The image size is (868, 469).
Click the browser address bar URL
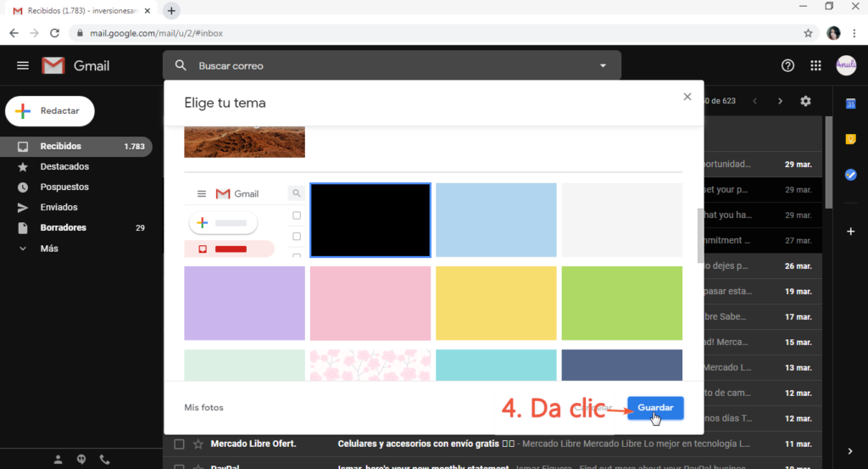point(157,33)
